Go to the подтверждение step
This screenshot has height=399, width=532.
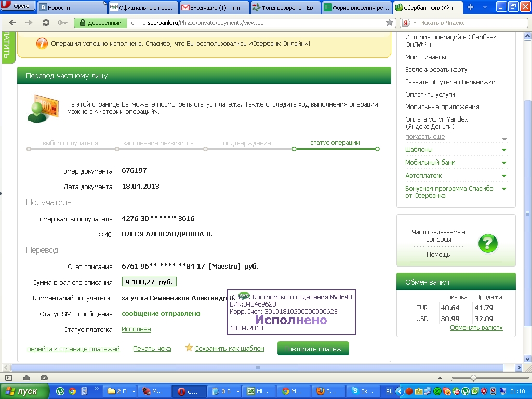(x=247, y=143)
